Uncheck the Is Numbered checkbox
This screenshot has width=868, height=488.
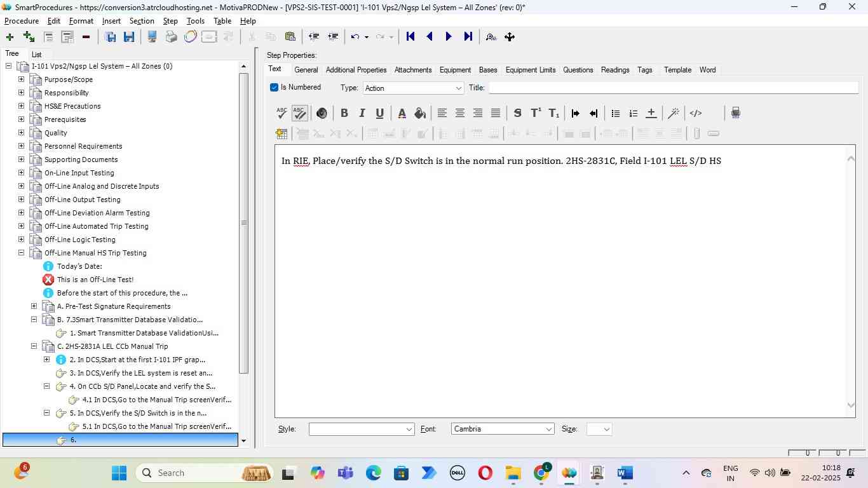click(x=275, y=88)
